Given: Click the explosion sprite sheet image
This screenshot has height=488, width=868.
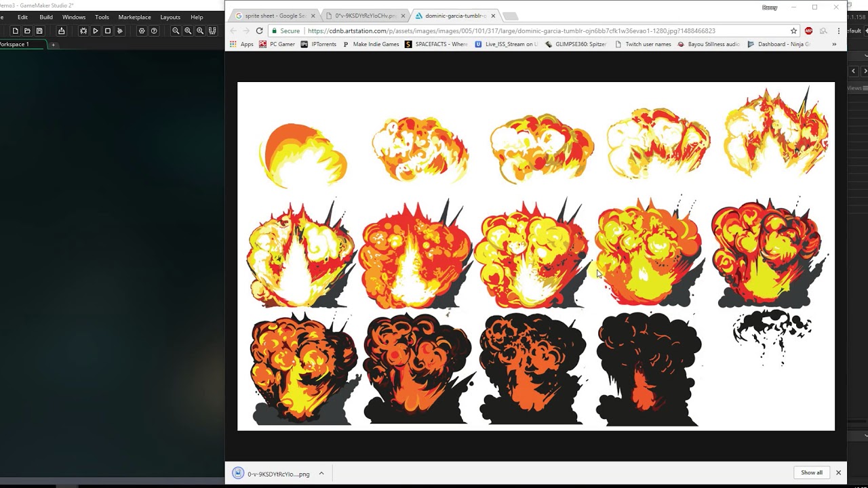Looking at the screenshot, I should tap(536, 256).
